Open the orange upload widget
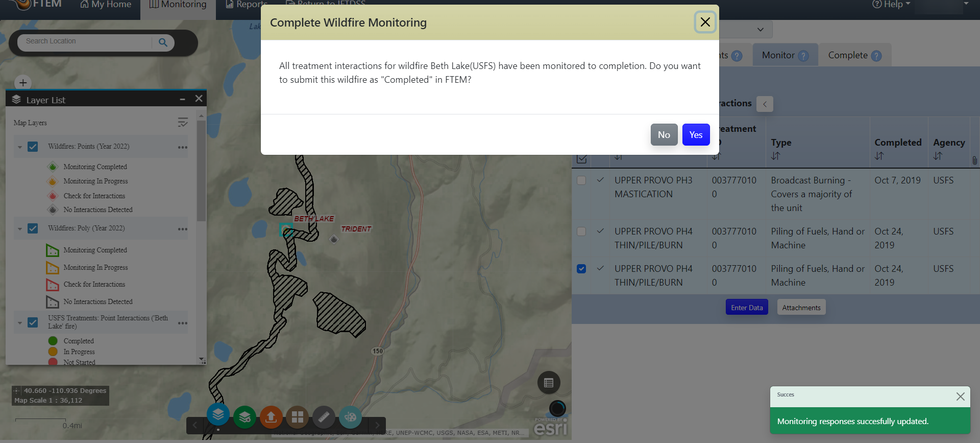The image size is (980, 443). (x=271, y=417)
